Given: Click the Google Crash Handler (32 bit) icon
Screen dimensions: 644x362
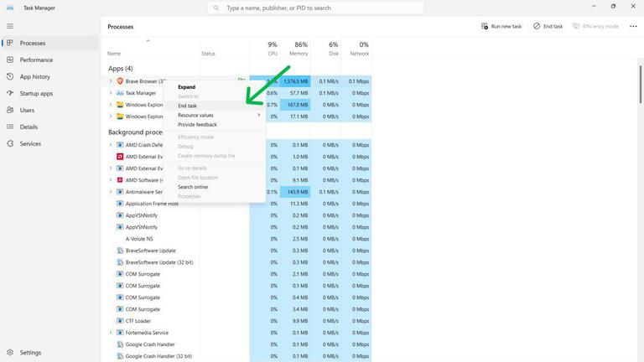Looking at the screenshot, I should tap(120, 356).
